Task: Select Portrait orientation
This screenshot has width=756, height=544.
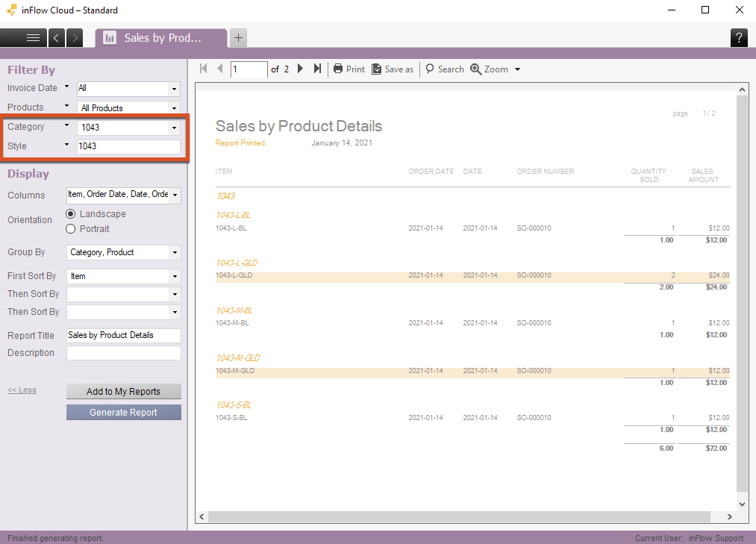Action: click(72, 229)
